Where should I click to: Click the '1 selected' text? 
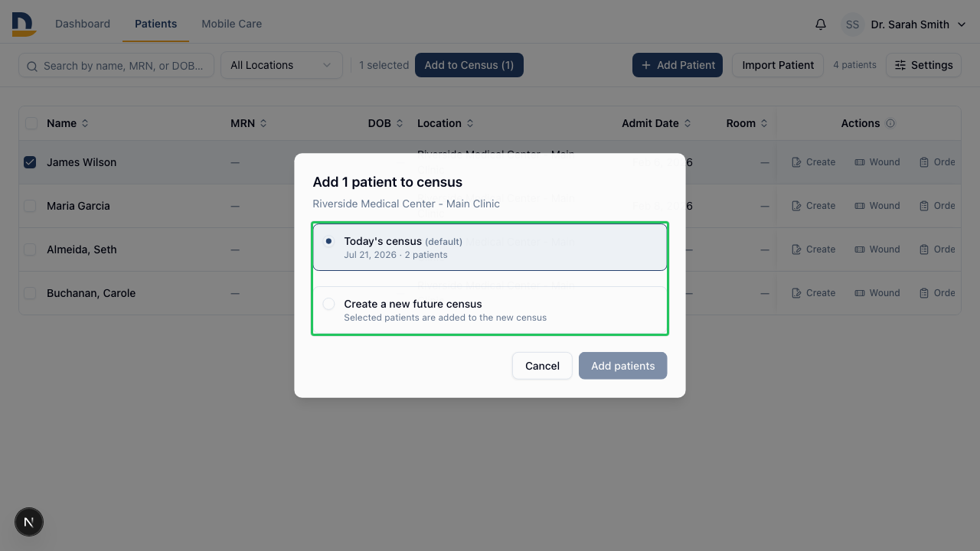384,65
